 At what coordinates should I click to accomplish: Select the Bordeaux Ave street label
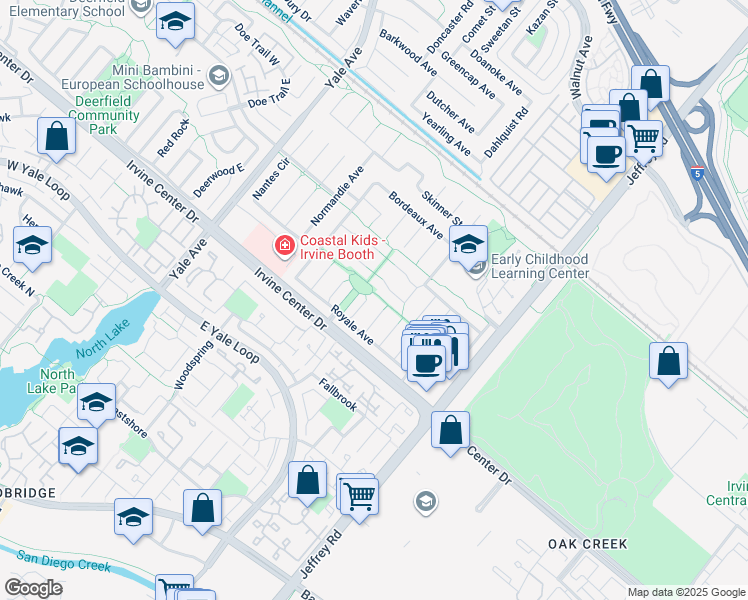pyautogui.click(x=416, y=215)
